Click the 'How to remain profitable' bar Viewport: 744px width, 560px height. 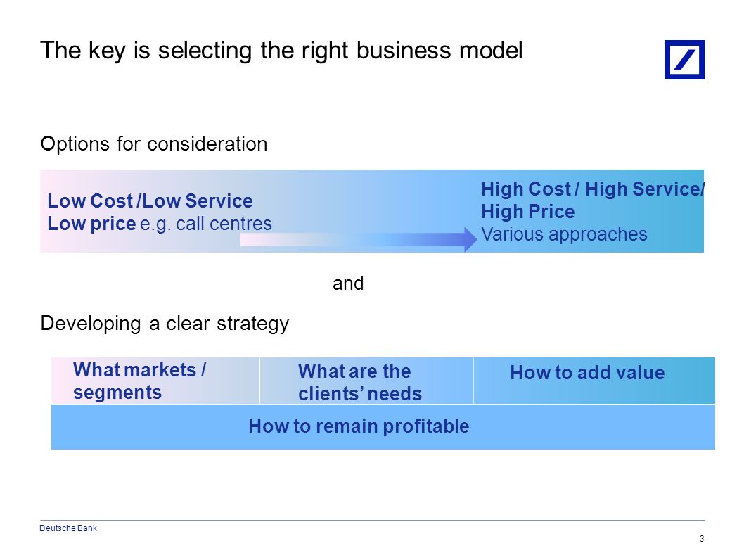(383, 426)
